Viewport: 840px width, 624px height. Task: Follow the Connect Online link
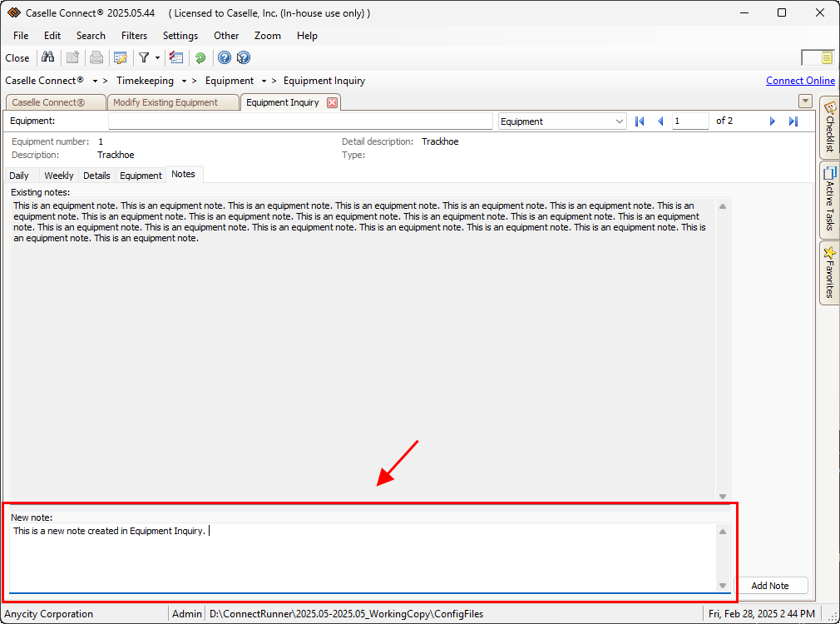[x=800, y=81]
